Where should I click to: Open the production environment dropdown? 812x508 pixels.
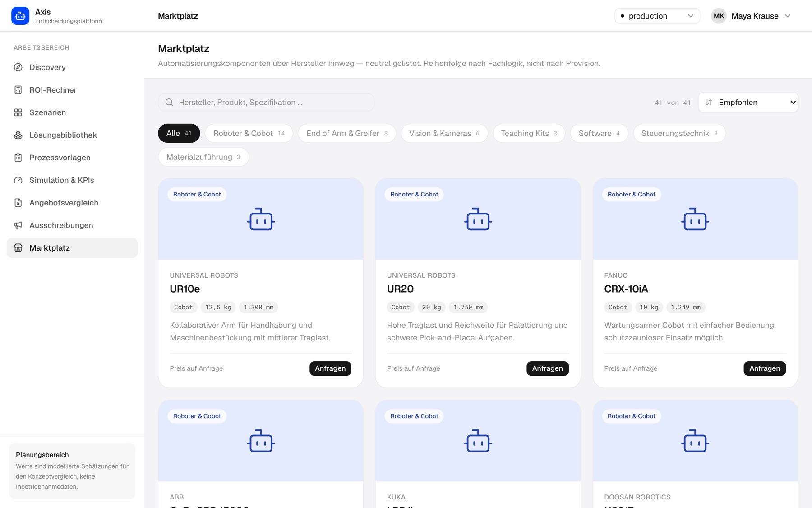[x=657, y=16]
